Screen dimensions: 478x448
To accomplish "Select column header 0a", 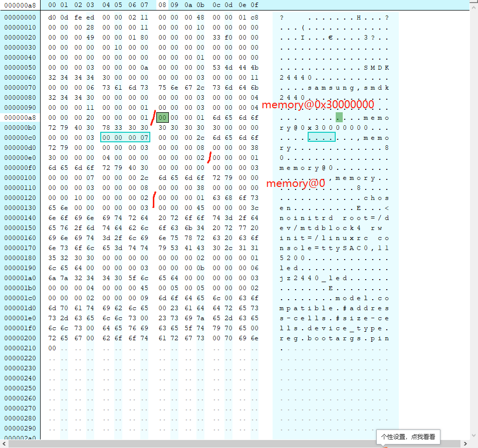I will pyautogui.click(x=188, y=5).
